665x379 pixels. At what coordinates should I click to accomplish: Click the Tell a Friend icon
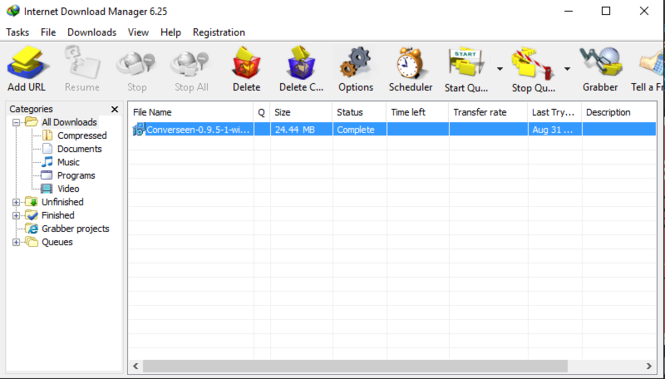(652, 64)
